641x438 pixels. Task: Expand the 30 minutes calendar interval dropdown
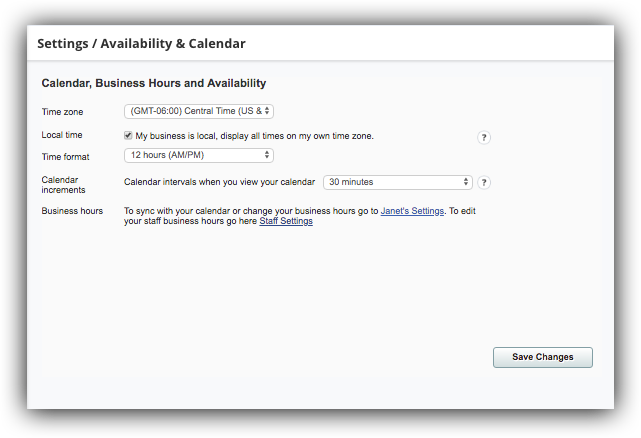click(x=398, y=182)
